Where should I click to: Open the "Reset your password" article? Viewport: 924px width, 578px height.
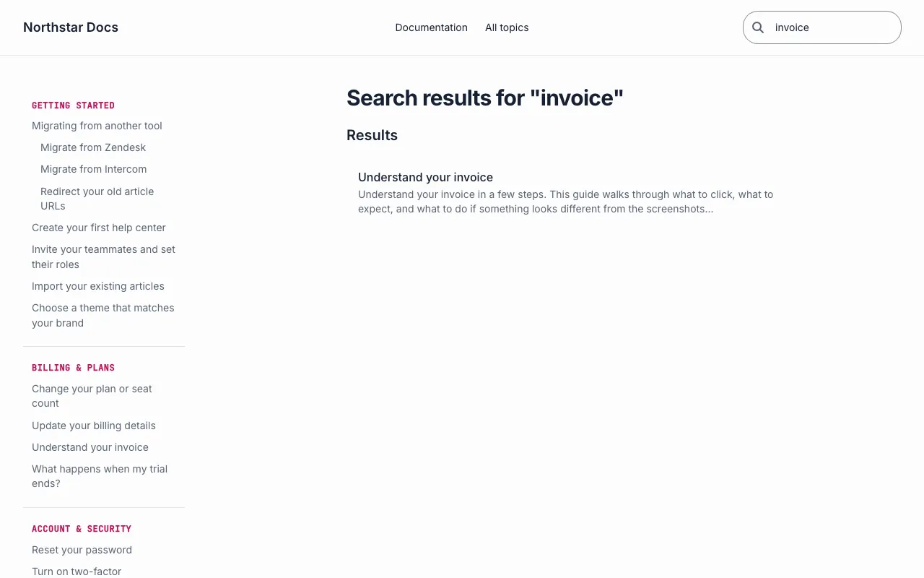tap(82, 550)
